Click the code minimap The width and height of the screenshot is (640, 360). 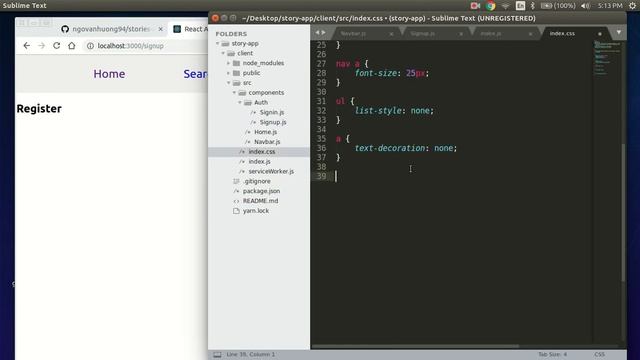[607, 58]
